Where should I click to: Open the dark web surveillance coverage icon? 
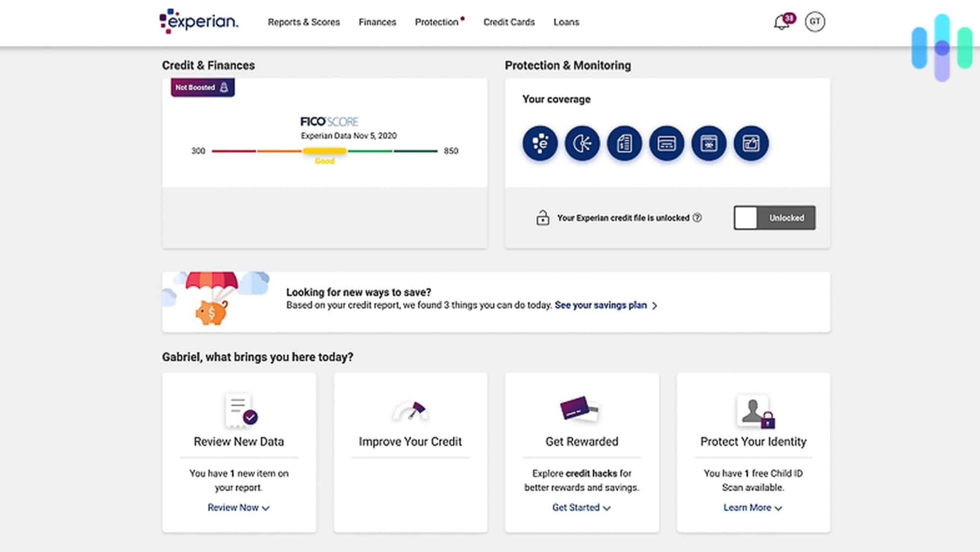[x=708, y=144]
